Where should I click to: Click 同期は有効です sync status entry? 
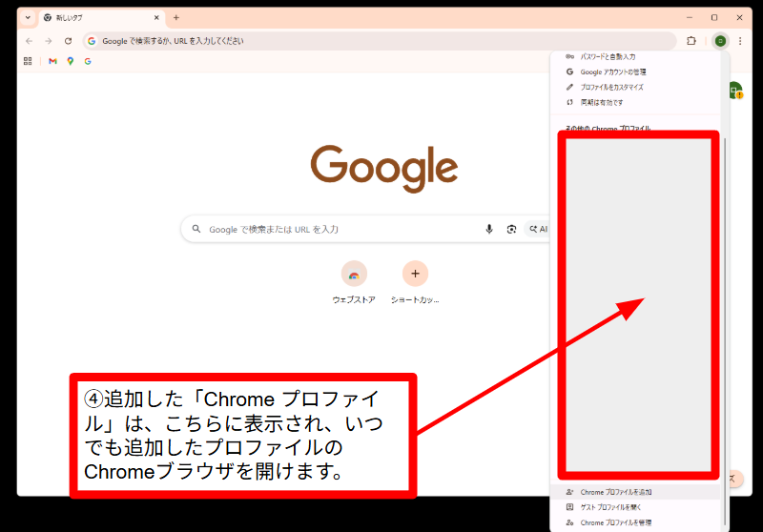pyautogui.click(x=602, y=102)
